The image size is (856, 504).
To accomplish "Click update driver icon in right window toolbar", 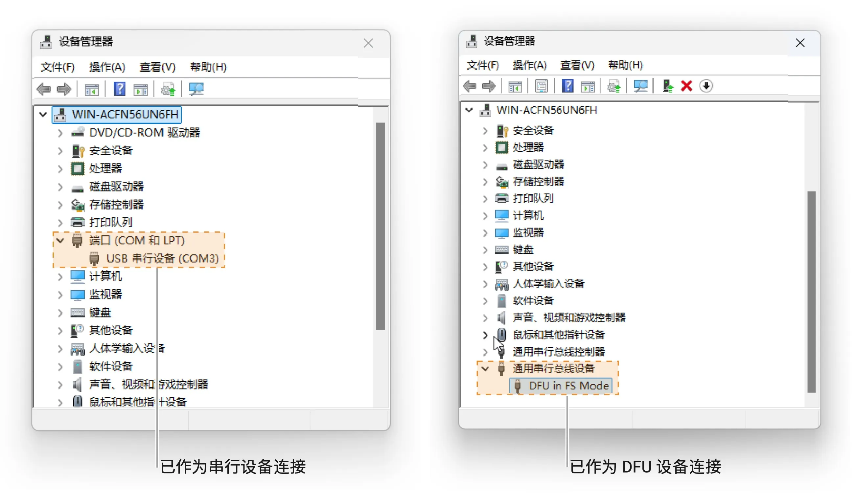I will (614, 86).
